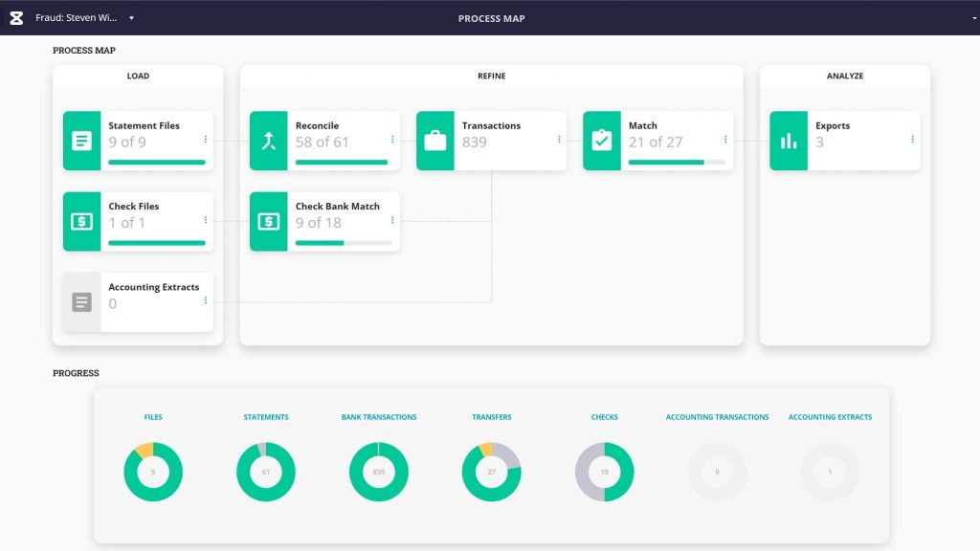Open the Statement Files three-dot menu
The height and width of the screenshot is (551, 980).
(206, 140)
